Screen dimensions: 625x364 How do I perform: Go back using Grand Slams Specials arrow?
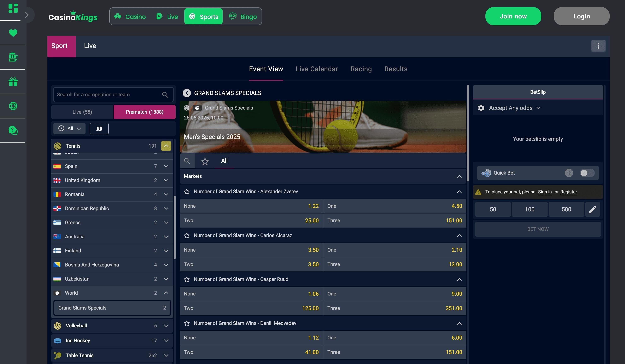[187, 93]
